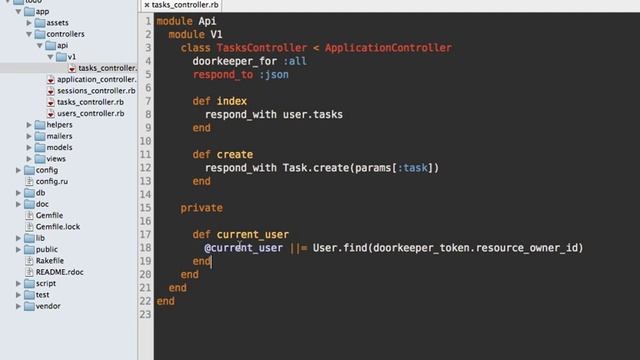Click the mailers folder icon
This screenshot has width=640, height=360.
click(x=40, y=136)
